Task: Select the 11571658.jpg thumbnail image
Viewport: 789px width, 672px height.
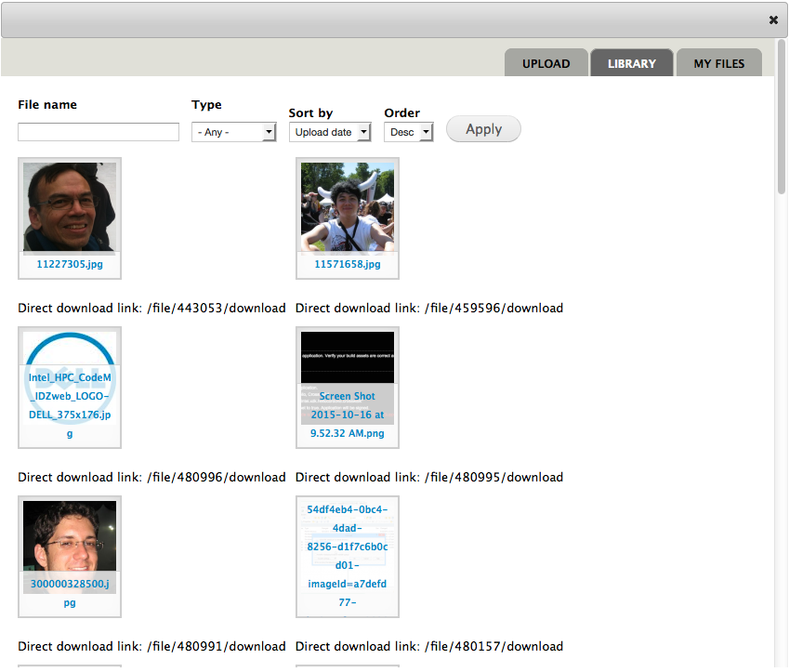Action: tap(348, 207)
